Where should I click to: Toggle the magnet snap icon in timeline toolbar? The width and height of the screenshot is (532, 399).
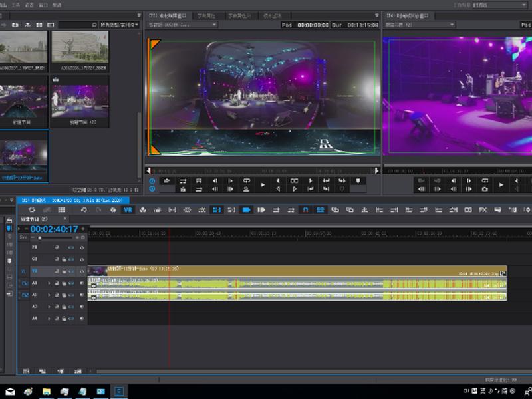[305, 210]
